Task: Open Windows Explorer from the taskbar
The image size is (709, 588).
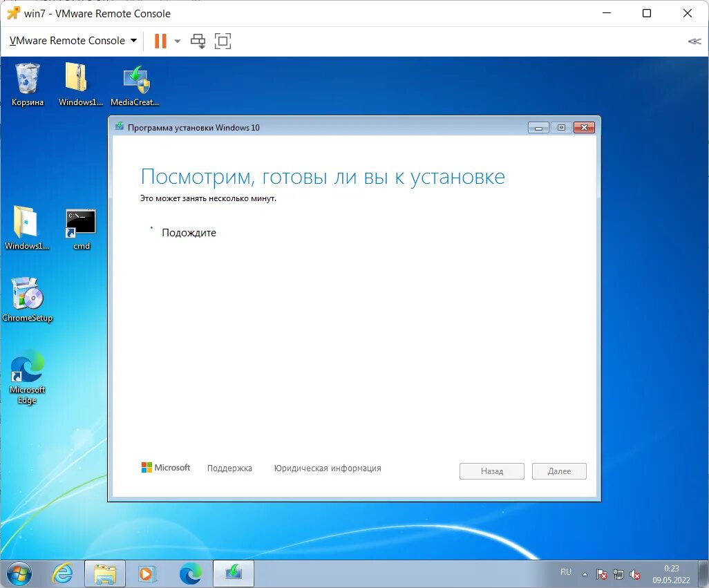Action: [105, 574]
